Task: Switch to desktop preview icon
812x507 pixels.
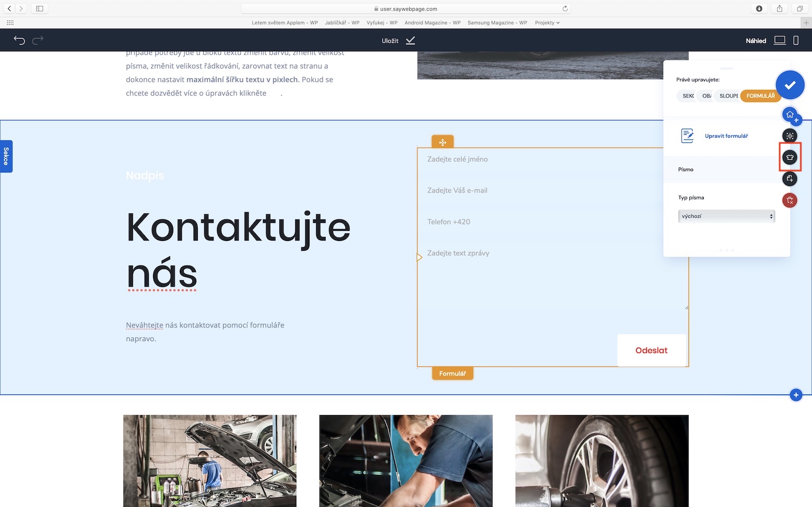Action: coord(780,40)
